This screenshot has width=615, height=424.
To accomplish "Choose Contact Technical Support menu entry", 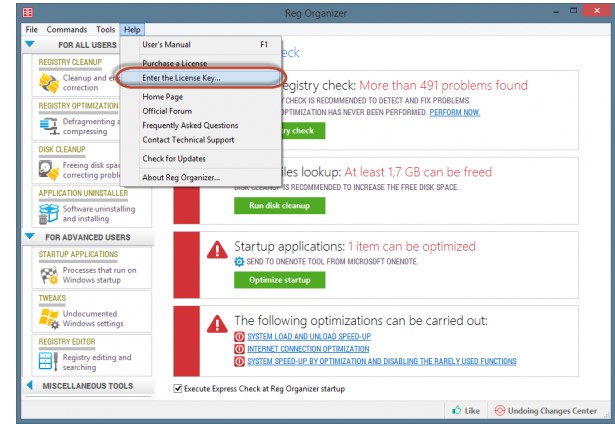I will click(x=201, y=140).
